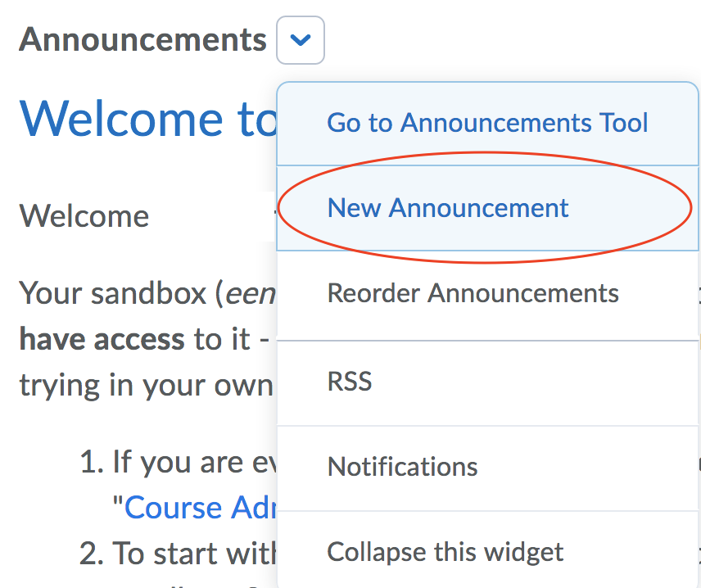This screenshot has width=701, height=588.
Task: Follow the blue 'Course Adm' link
Action: click(198, 508)
